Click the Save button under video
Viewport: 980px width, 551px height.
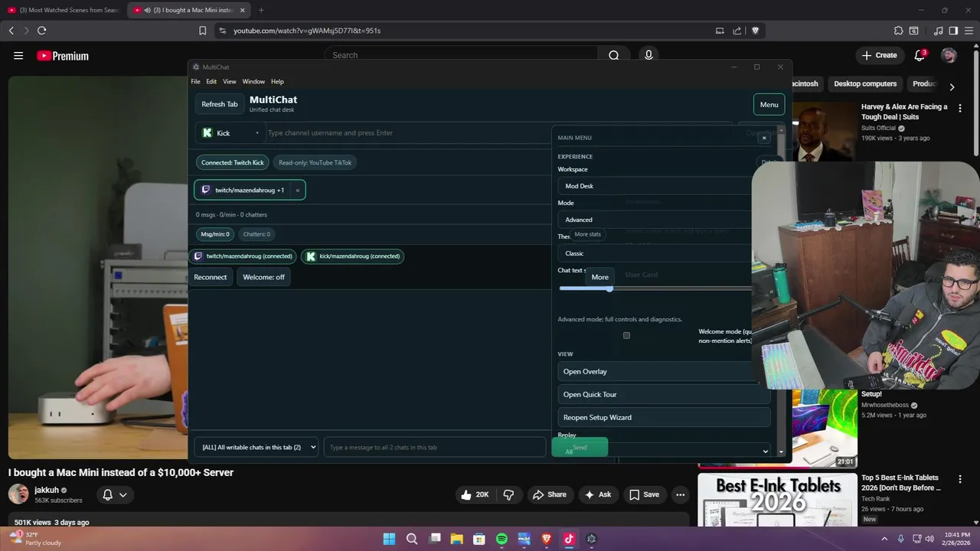[644, 494]
